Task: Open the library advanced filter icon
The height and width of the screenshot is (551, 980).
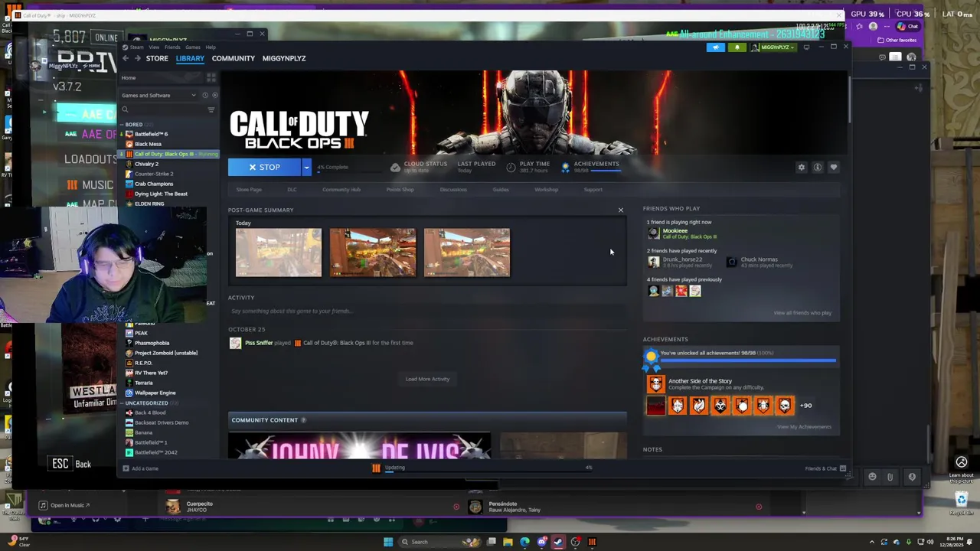Action: 211,109
